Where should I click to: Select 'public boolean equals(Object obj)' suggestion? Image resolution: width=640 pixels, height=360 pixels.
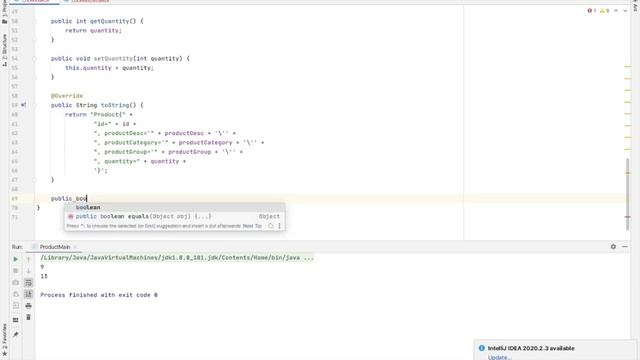point(175,216)
